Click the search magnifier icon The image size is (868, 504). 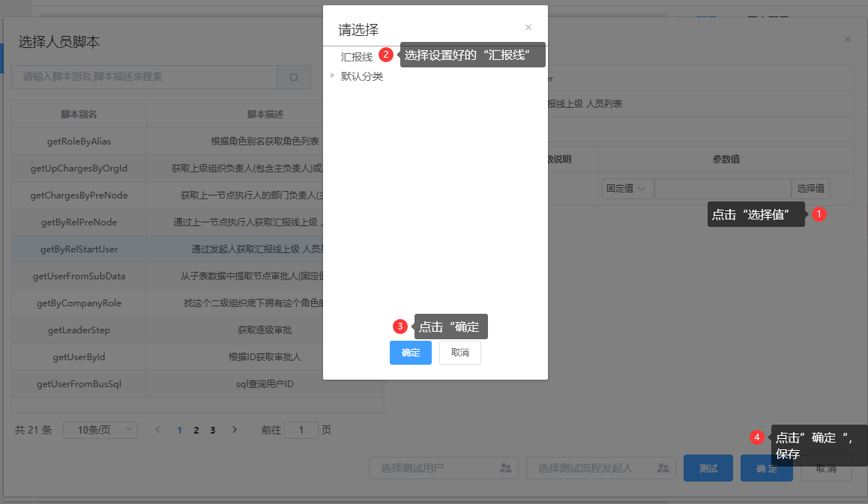(x=294, y=77)
